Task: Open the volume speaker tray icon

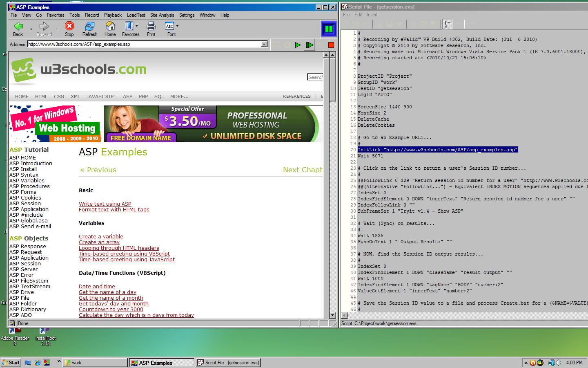Action: (x=558, y=363)
